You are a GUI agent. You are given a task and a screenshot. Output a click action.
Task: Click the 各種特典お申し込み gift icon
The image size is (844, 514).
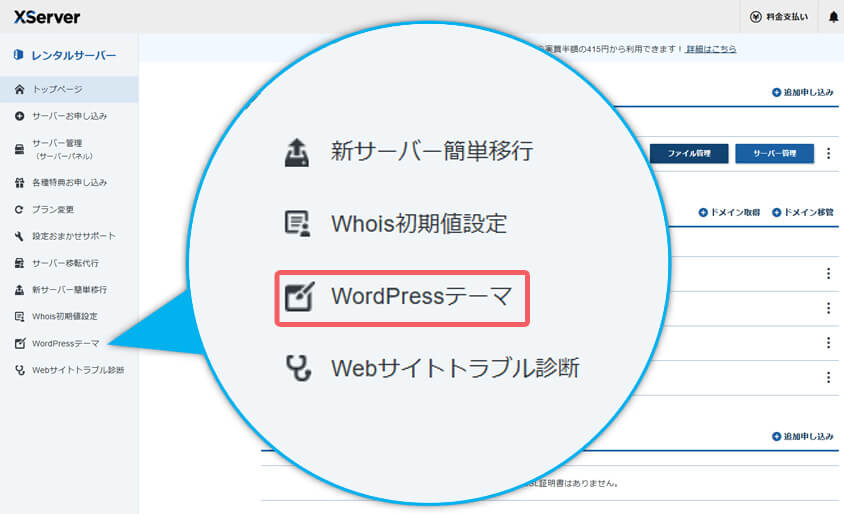tap(19, 182)
